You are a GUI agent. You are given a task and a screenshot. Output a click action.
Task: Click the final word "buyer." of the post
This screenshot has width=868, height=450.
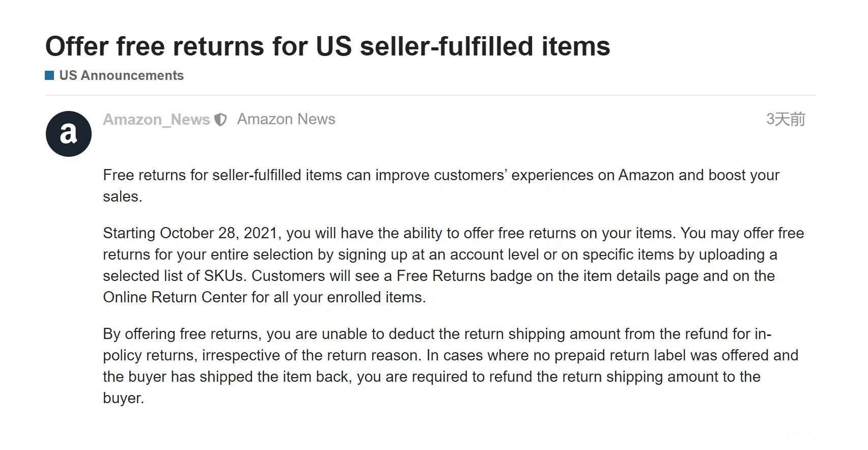click(123, 398)
